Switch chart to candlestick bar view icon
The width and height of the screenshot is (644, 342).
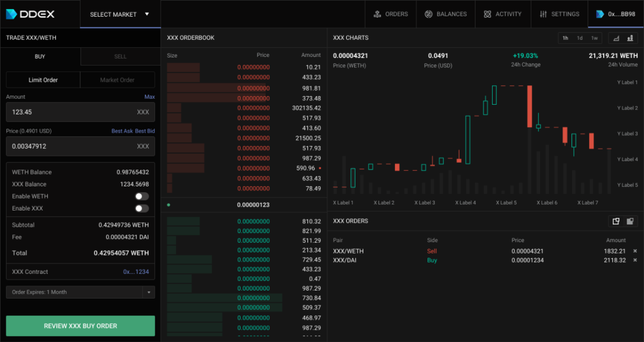[x=630, y=38]
